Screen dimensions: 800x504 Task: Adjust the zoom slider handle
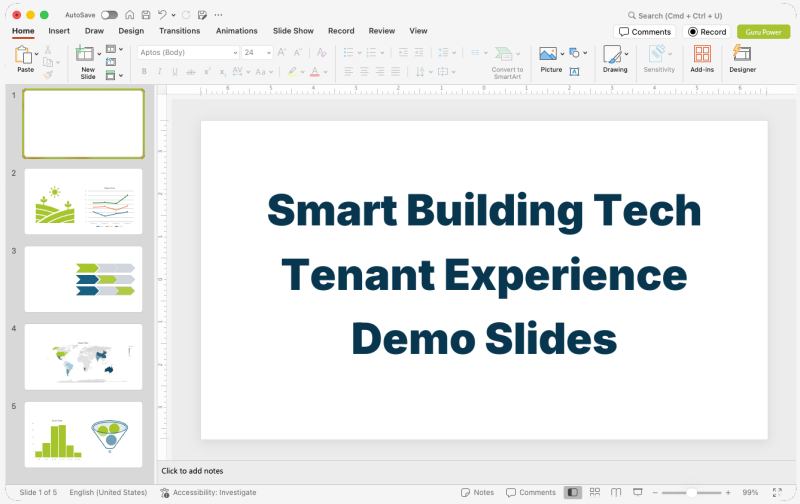click(691, 493)
